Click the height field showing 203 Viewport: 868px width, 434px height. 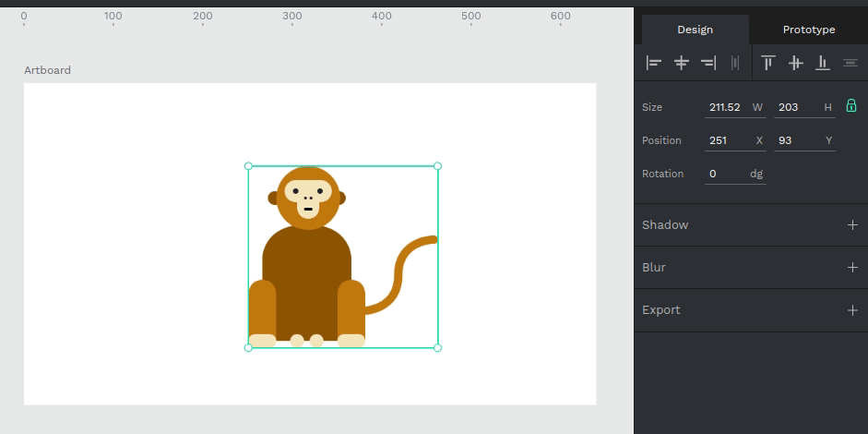point(794,107)
